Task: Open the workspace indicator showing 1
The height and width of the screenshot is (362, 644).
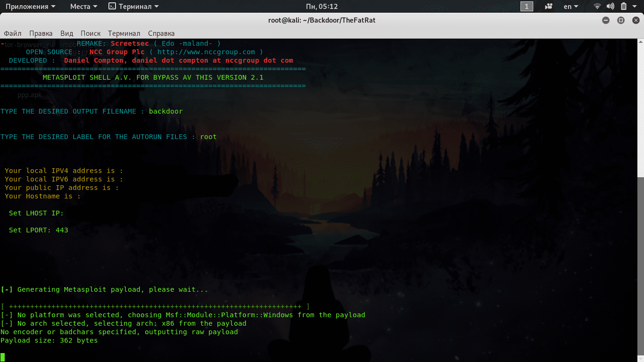Action: 527,7
